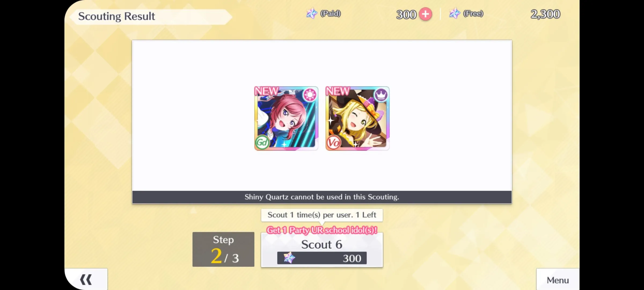
Task: Click the paid star count 300
Action: pyautogui.click(x=406, y=15)
